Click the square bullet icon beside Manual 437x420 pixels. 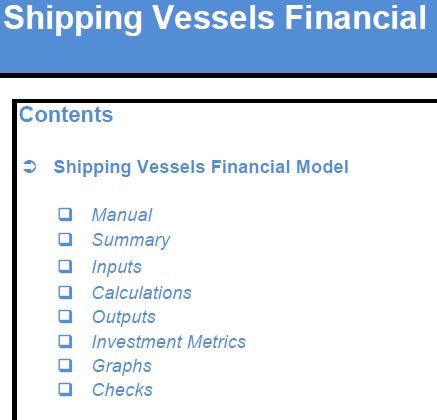(x=65, y=215)
